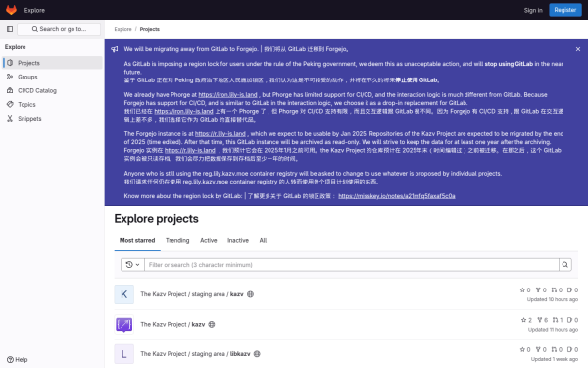Click the issues count on Kazv Project / kazv
The image size is (588, 368).
(x=572, y=320)
